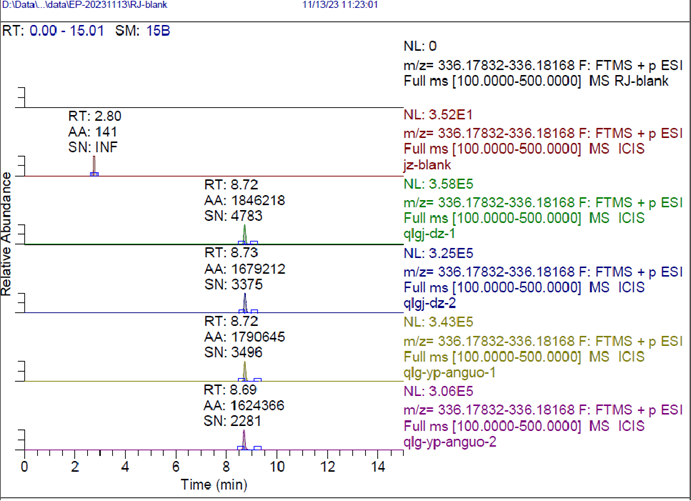Click the SN: INF peak annotation
This screenshot has height=501, width=691.
[95, 145]
